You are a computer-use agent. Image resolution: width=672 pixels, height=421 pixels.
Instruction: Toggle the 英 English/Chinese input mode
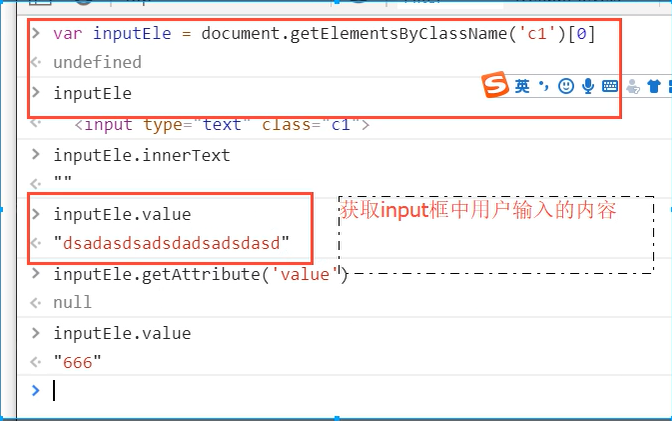click(523, 87)
